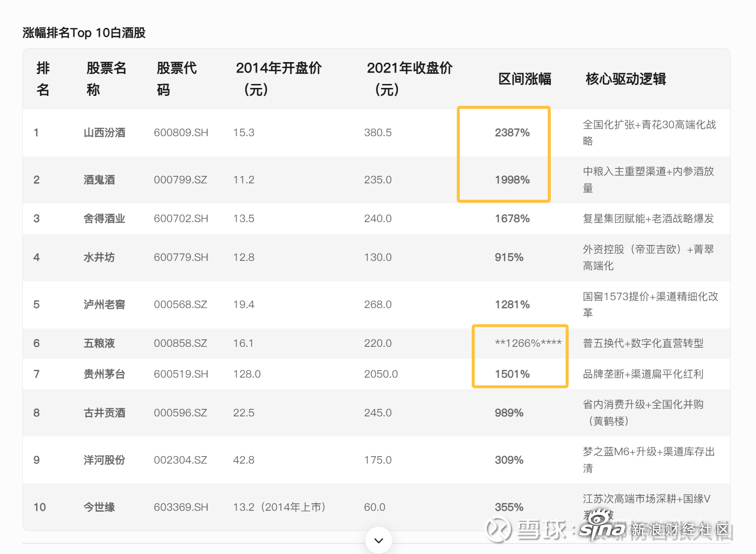This screenshot has height=554, width=756.
Task: Click the 355% gain value
Action: (x=509, y=507)
